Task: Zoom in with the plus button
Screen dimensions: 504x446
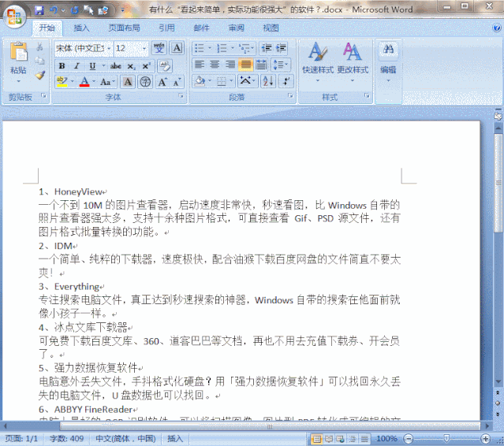Action: pos(486,438)
